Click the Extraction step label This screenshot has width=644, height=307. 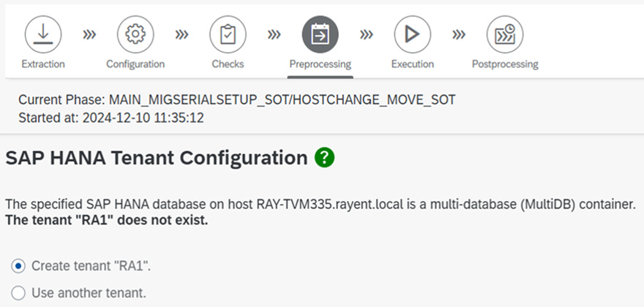[x=43, y=64]
